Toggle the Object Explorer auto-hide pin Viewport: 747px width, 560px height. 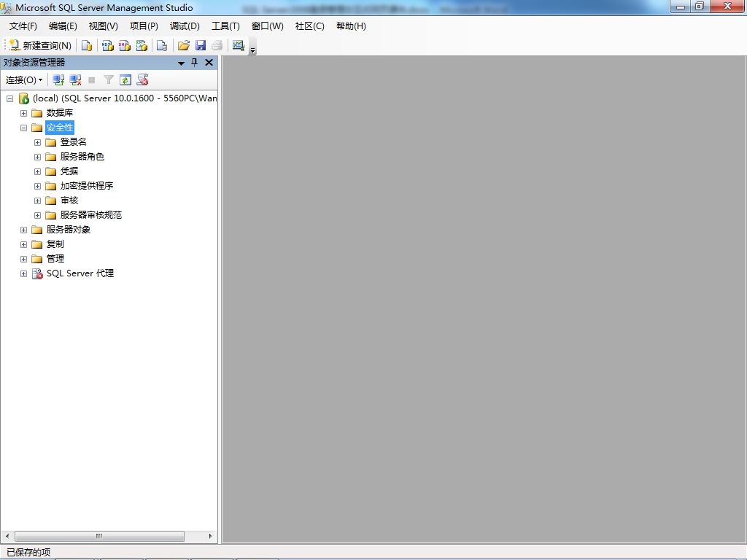coord(194,63)
